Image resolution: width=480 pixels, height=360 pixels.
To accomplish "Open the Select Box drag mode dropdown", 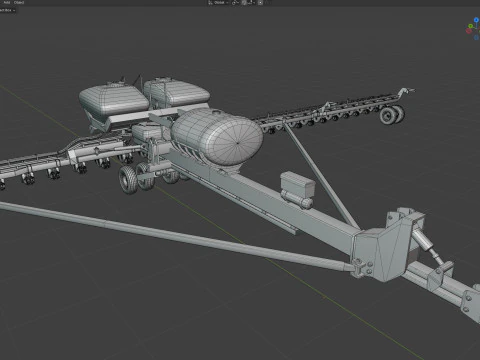I will pos(7,10).
